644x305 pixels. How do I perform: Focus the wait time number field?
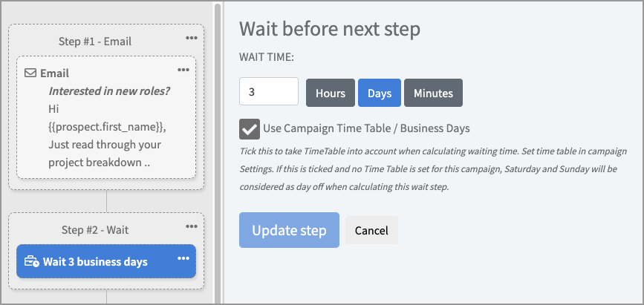pyautogui.click(x=268, y=93)
